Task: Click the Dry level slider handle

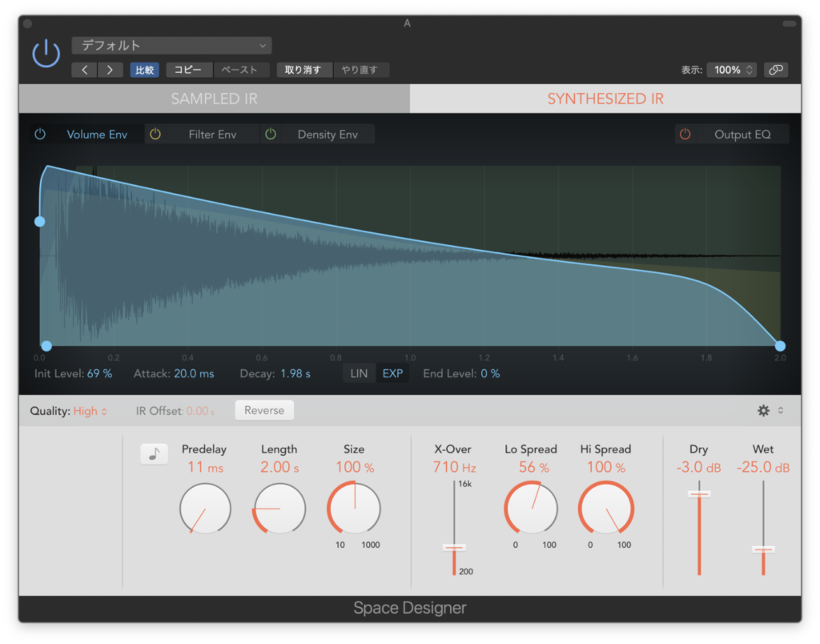Action: pos(699,494)
